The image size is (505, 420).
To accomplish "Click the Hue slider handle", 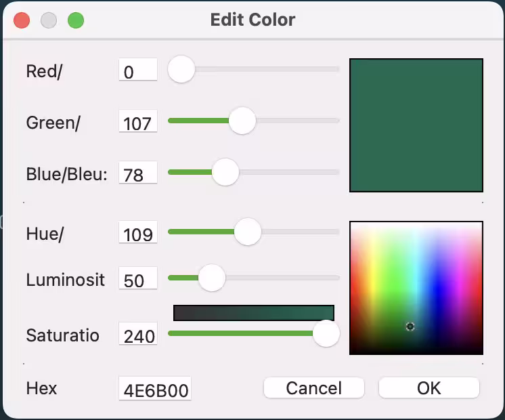I will tap(248, 232).
